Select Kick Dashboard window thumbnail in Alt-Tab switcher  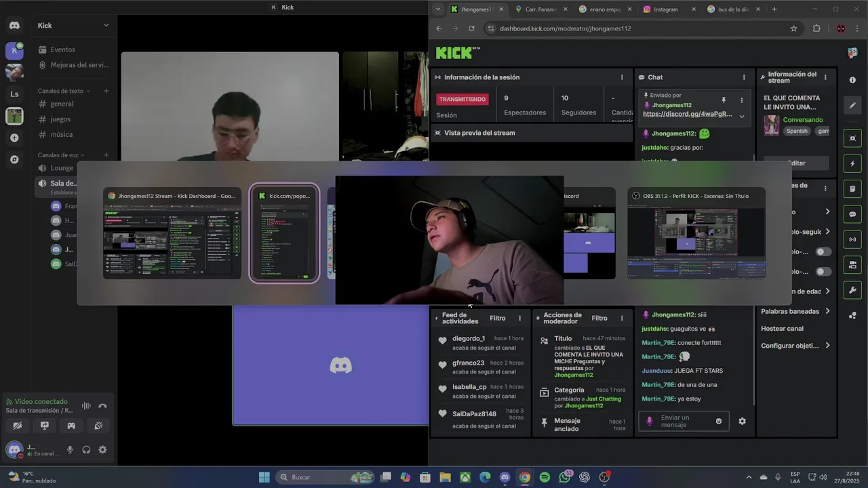[172, 233]
